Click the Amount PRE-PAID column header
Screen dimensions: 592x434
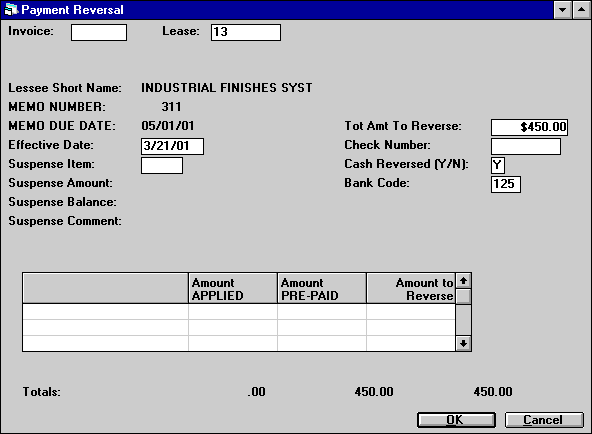[322, 289]
